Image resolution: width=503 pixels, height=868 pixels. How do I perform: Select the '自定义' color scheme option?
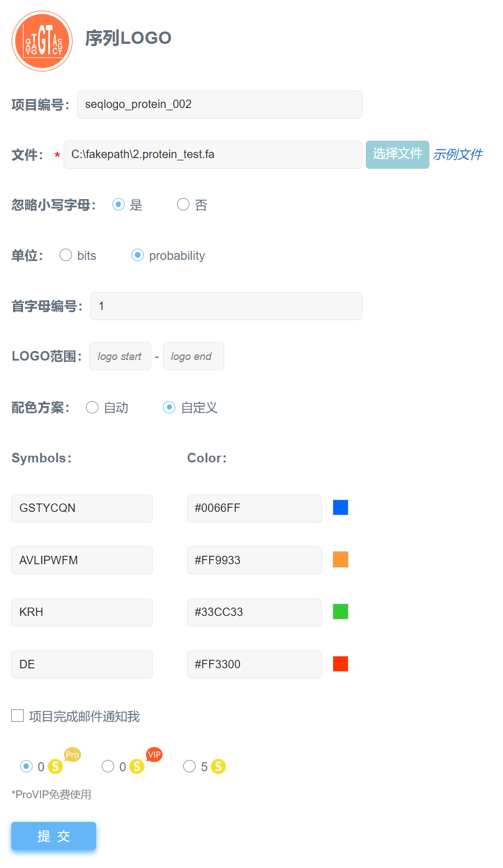point(169,407)
